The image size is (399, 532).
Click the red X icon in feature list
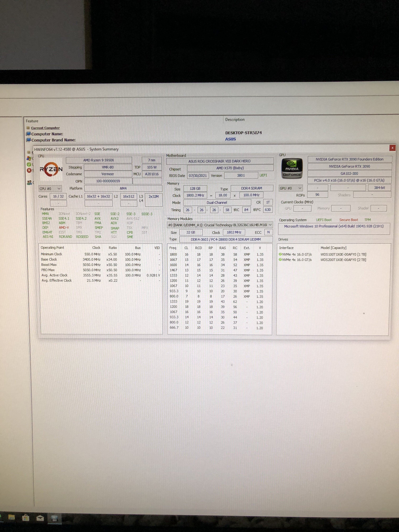pyautogui.click(x=29, y=170)
